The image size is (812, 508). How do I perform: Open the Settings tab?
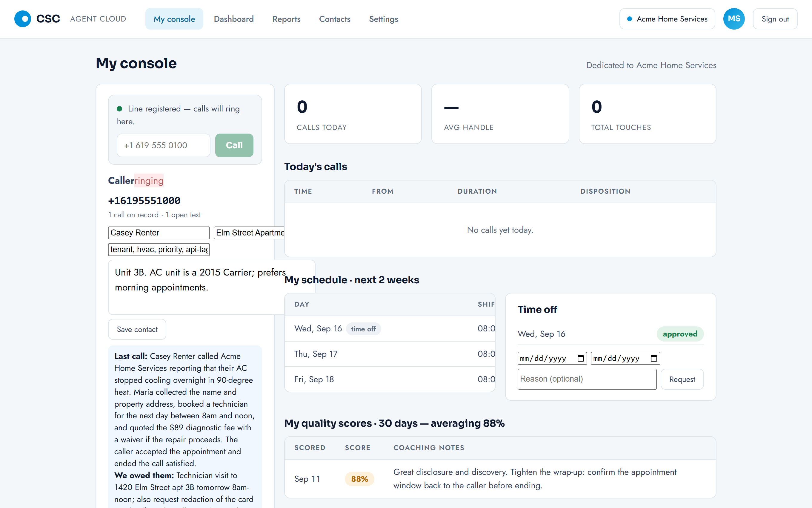point(384,19)
